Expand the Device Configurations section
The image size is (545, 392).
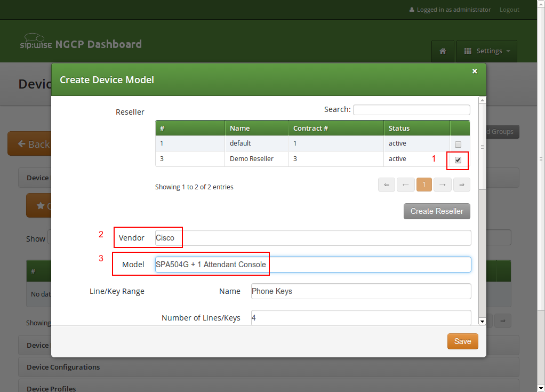pyautogui.click(x=63, y=367)
